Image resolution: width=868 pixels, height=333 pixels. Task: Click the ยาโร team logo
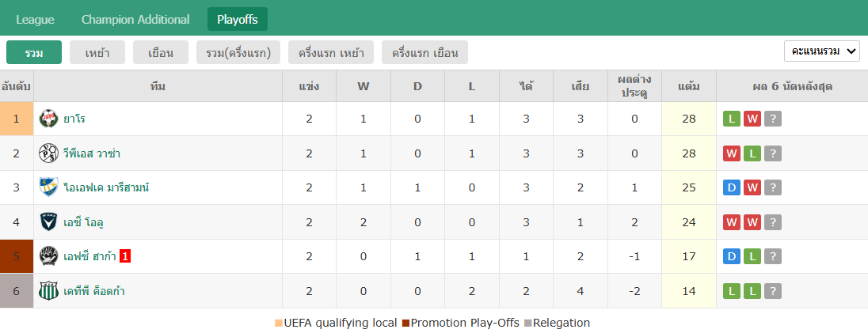point(49,119)
